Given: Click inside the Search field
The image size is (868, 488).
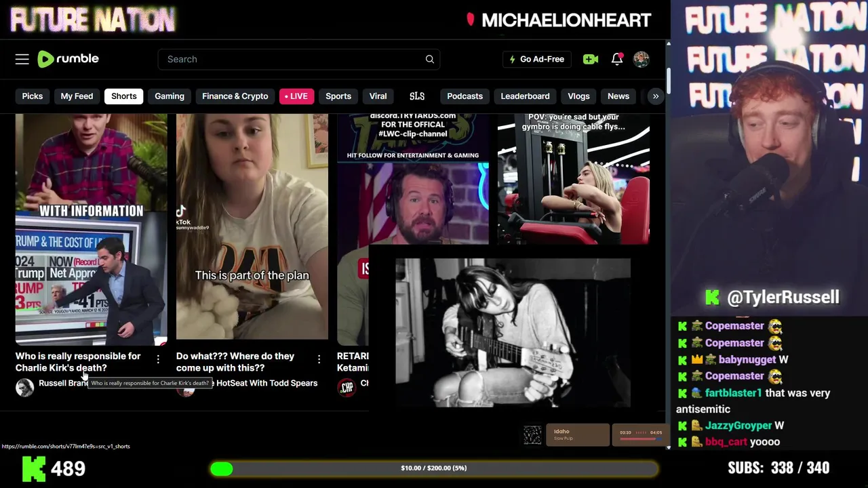Looking at the screenshot, I should (299, 59).
